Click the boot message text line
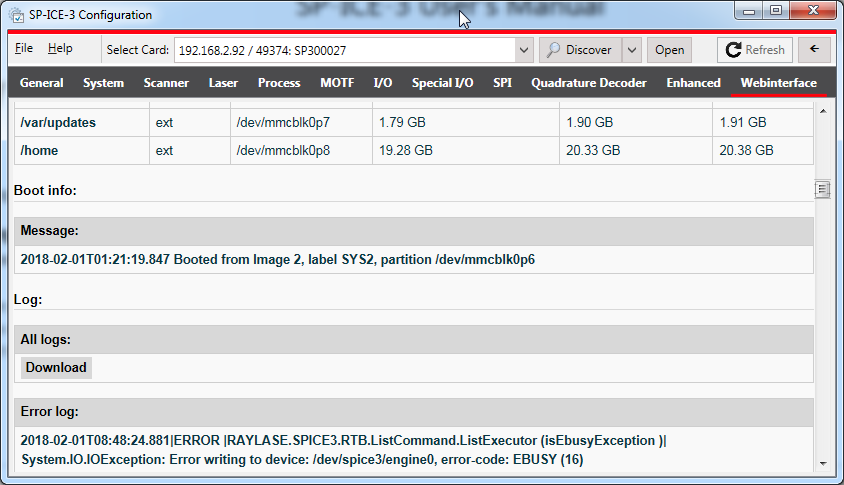Image resolution: width=844 pixels, height=485 pixels. [x=278, y=260]
